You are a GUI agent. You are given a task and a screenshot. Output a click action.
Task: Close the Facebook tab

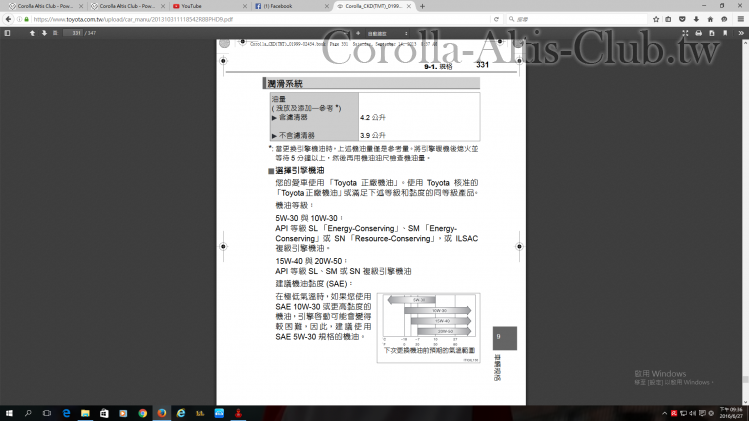[327, 6]
